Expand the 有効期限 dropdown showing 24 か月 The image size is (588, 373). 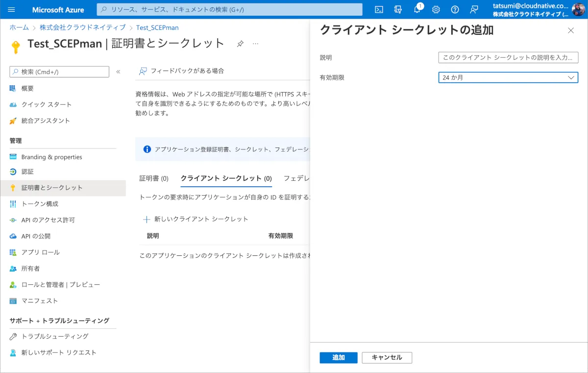pos(508,77)
